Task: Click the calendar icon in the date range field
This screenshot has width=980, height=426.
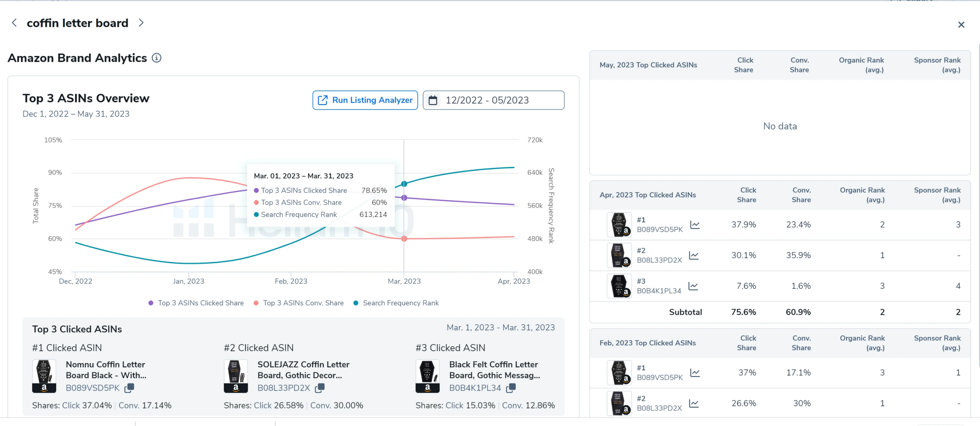Action: point(433,100)
